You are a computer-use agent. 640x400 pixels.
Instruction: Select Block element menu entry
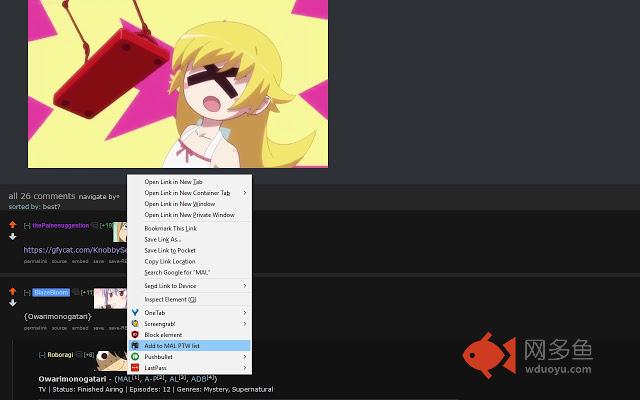(190, 335)
